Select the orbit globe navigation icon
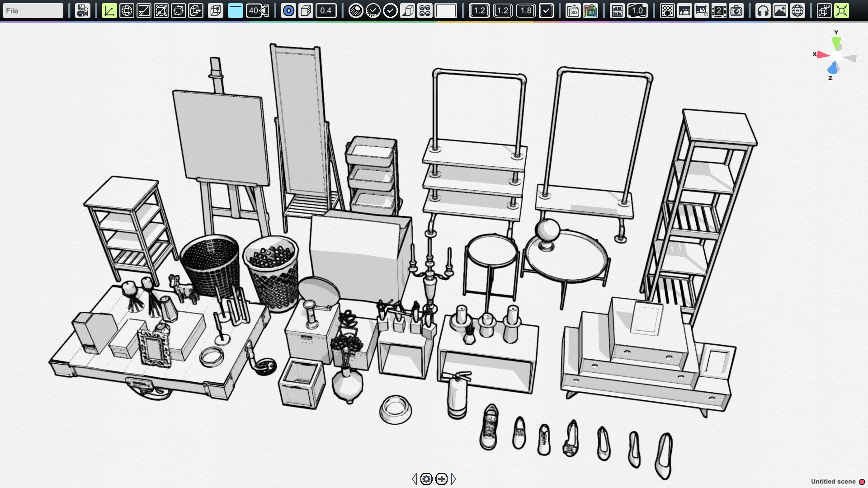The image size is (868, 488). point(127,10)
